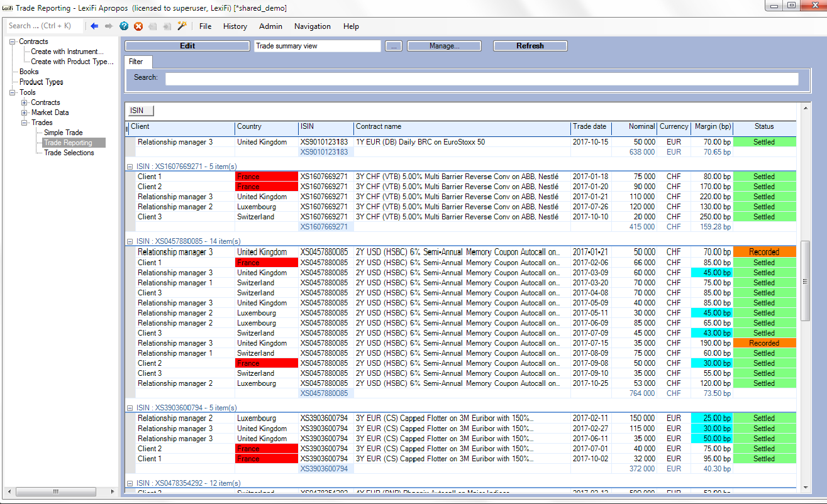Click the column chooser icon left of Client header

coord(127,128)
